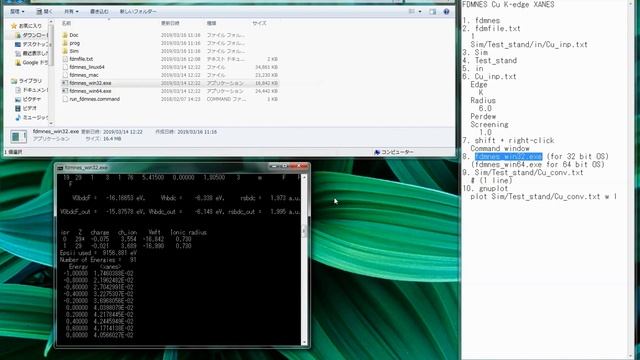Click the 'plot Sim/Test_stand/Cu_conv.txt w l' line
The height and width of the screenshot is (360, 640).
(544, 197)
